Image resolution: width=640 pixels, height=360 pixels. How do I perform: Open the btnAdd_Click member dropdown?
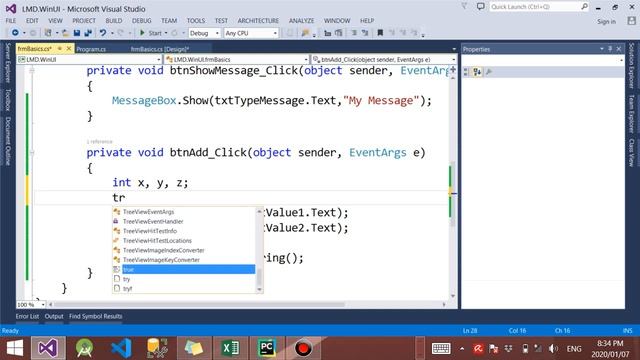[x=384, y=60]
